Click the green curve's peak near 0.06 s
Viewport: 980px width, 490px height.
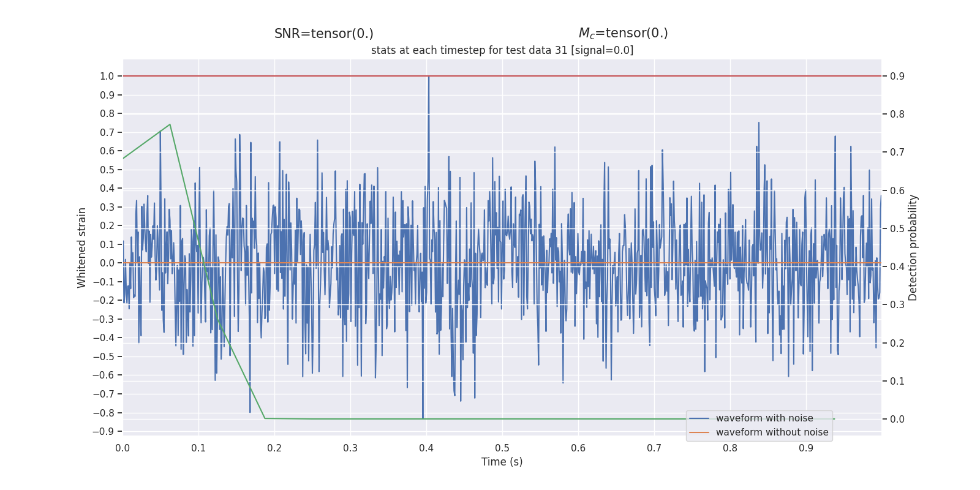(170, 124)
